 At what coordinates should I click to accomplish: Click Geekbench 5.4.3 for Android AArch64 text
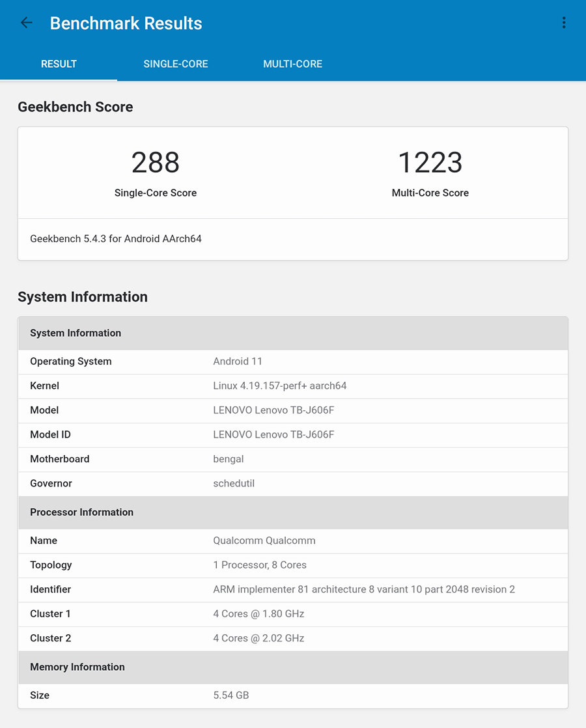[116, 238]
